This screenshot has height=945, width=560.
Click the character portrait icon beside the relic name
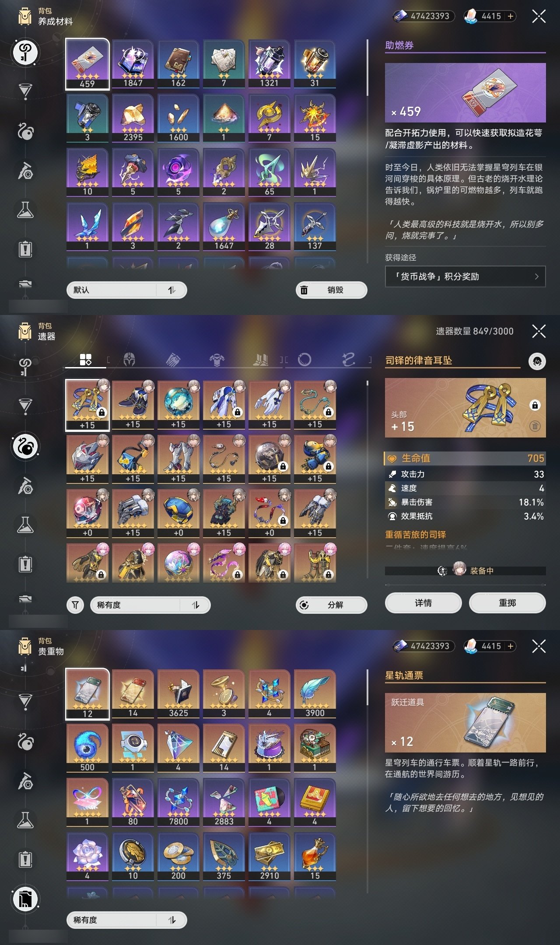(x=537, y=361)
